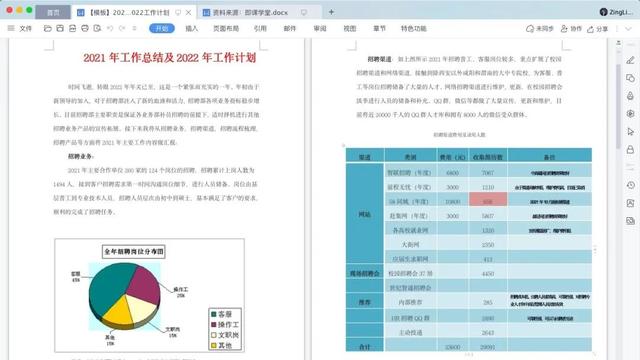The image size is (640, 360).
Task: Close the 【模板】工作计划 document tab
Action: point(188,13)
